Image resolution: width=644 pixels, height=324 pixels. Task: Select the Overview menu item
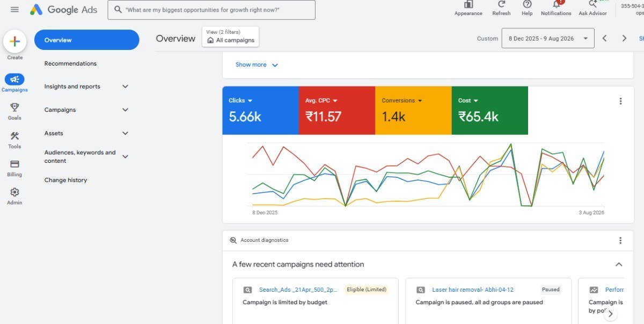[x=87, y=40]
